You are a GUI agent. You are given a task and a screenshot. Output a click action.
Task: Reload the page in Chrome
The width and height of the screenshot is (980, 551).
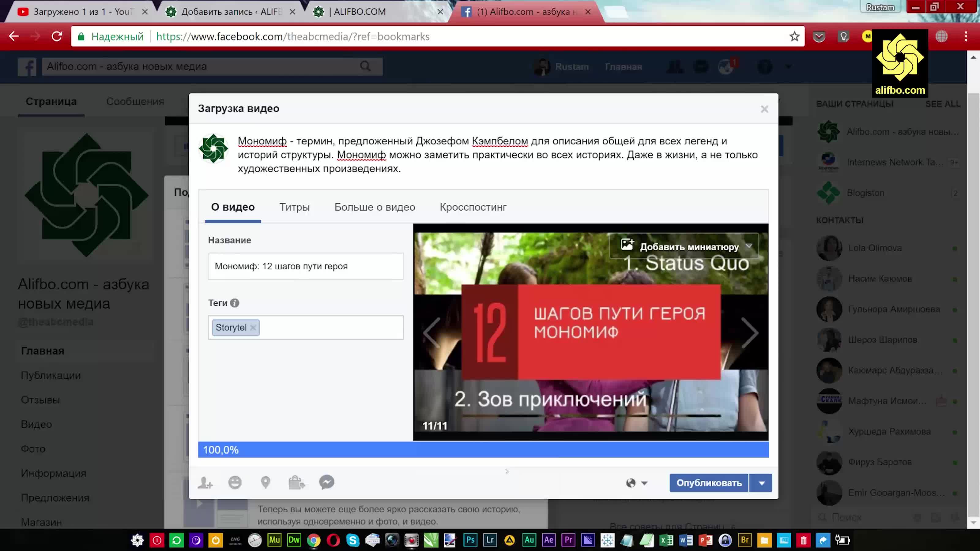pos(57,36)
